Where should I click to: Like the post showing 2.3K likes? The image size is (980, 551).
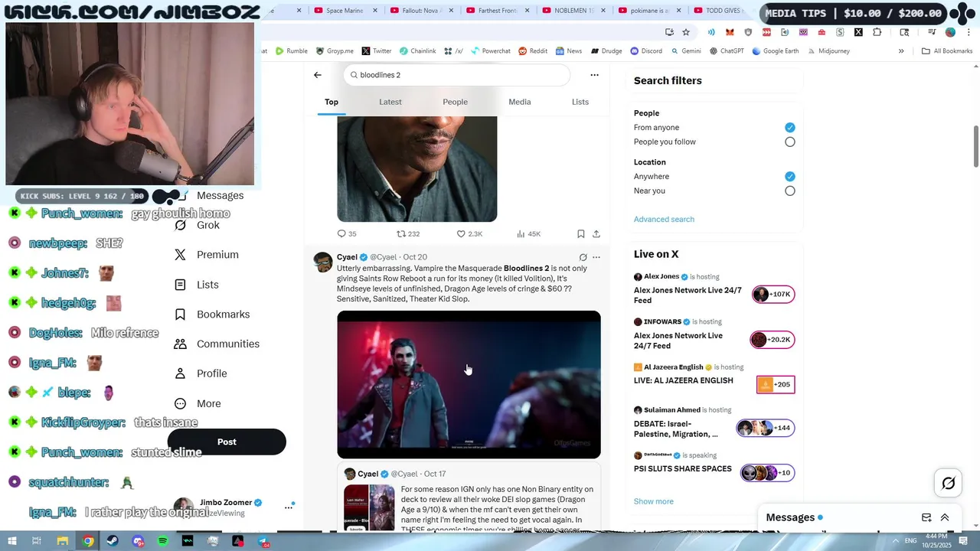point(469,234)
